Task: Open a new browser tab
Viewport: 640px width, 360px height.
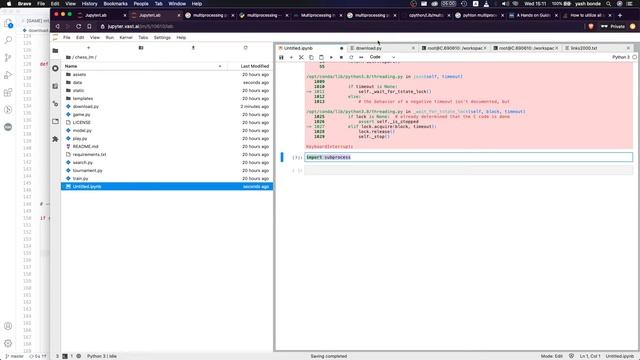Action: click(620, 16)
